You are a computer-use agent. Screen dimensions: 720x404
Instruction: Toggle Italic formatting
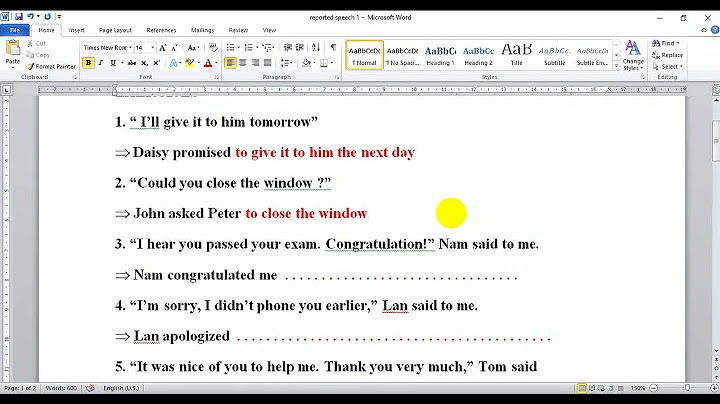101,63
